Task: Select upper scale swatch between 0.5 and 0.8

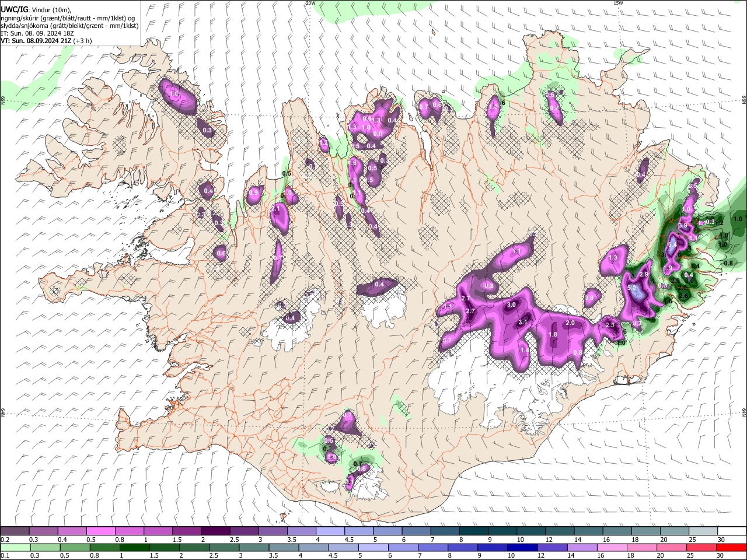Action: click(100, 531)
